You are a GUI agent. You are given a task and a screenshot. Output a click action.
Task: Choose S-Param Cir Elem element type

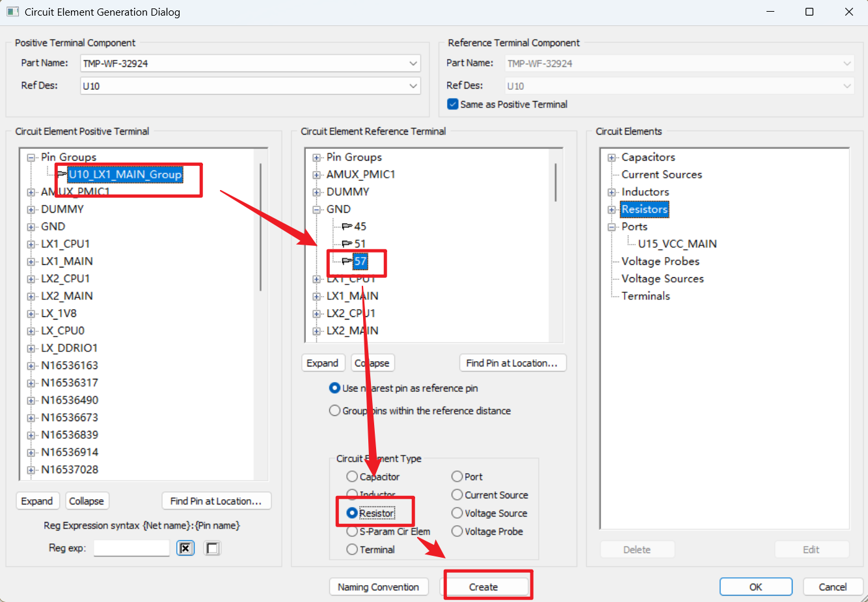click(x=352, y=531)
